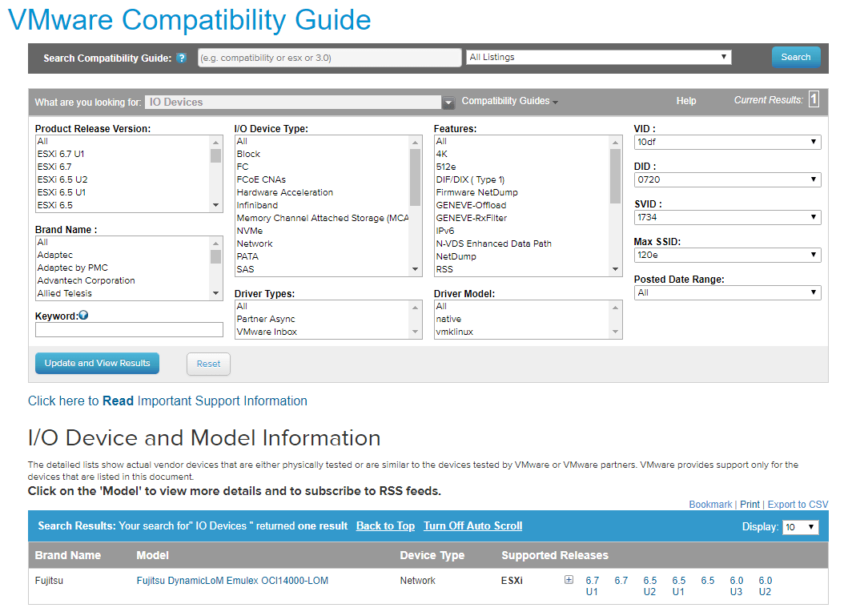Click the Keyword input field
The image size is (852, 616).
click(x=130, y=329)
